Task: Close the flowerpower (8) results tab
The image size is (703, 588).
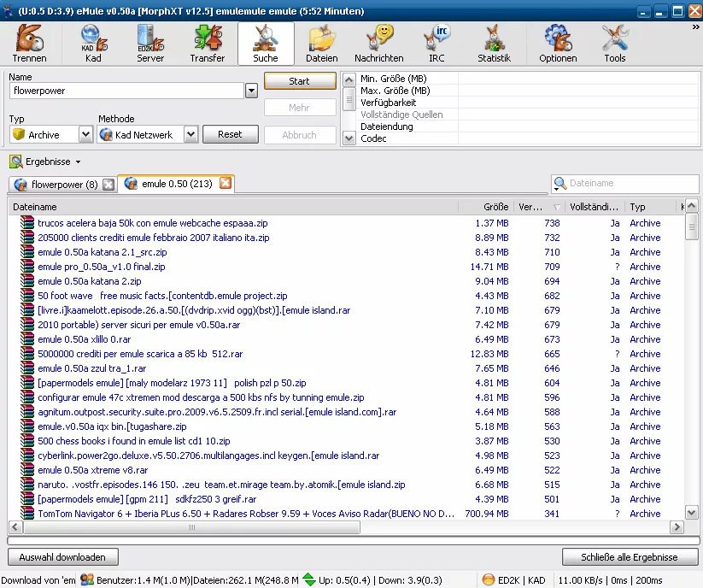Action: (x=108, y=185)
